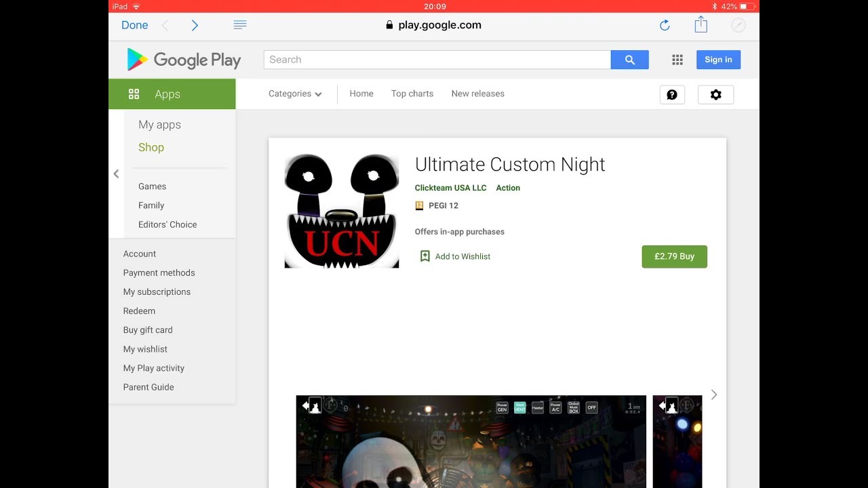Open the iOS share sheet icon

pyautogui.click(x=701, y=24)
